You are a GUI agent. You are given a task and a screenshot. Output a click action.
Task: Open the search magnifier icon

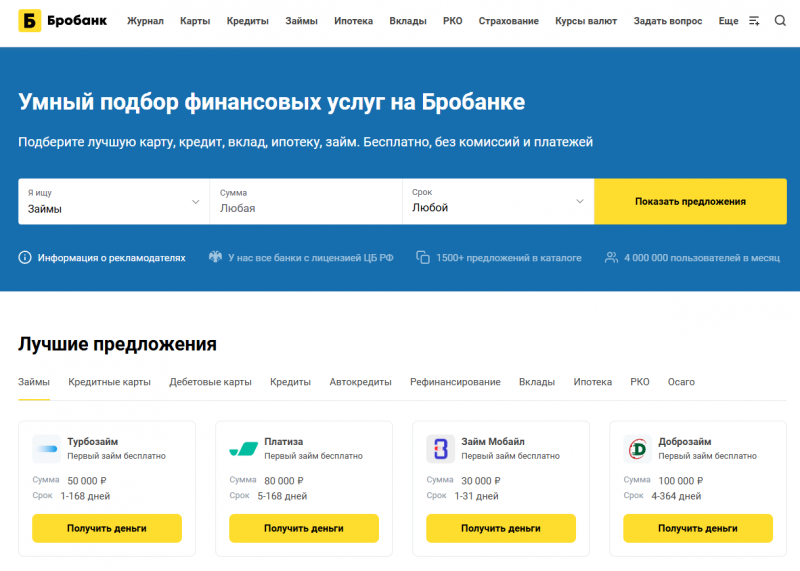(x=780, y=21)
